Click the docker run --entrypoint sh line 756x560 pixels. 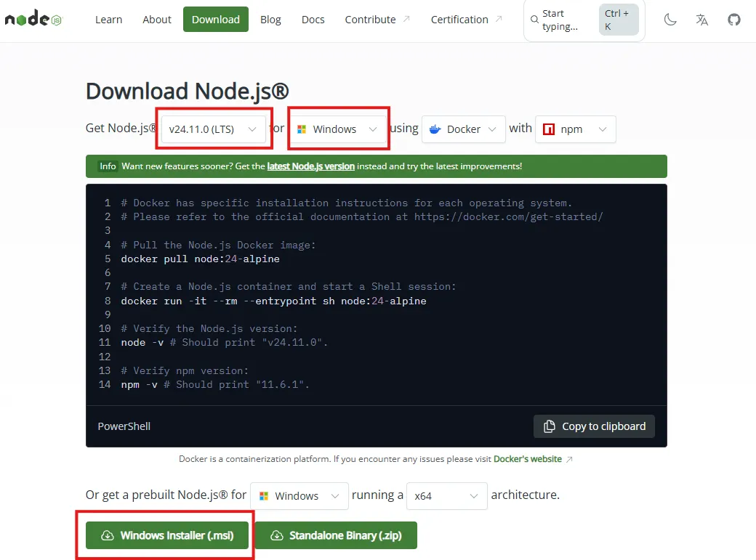(x=273, y=301)
